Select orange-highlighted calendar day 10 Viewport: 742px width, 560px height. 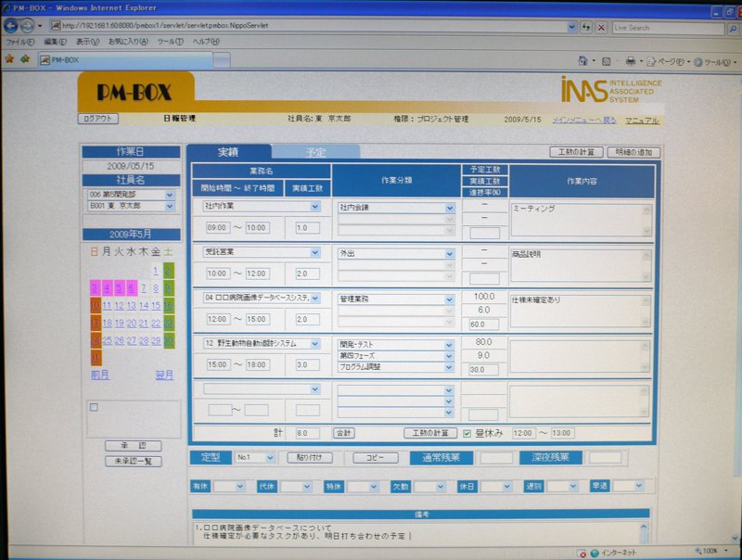tap(96, 306)
